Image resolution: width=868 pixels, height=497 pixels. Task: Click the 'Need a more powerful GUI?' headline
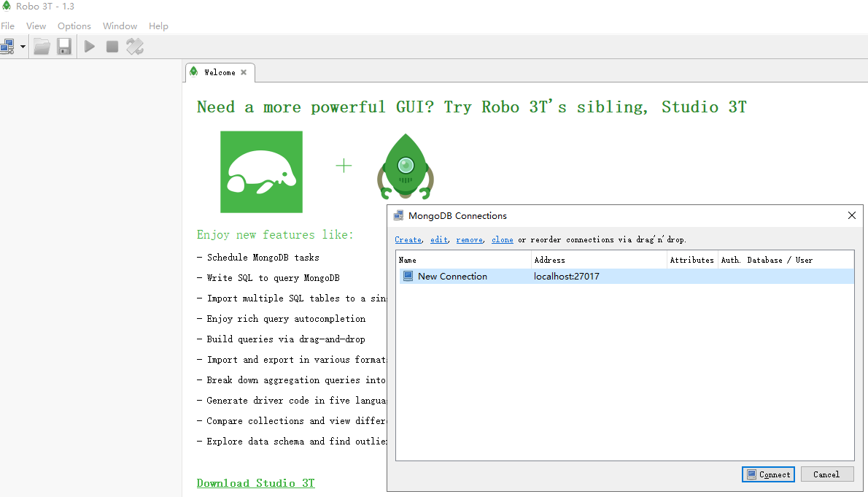click(316, 107)
